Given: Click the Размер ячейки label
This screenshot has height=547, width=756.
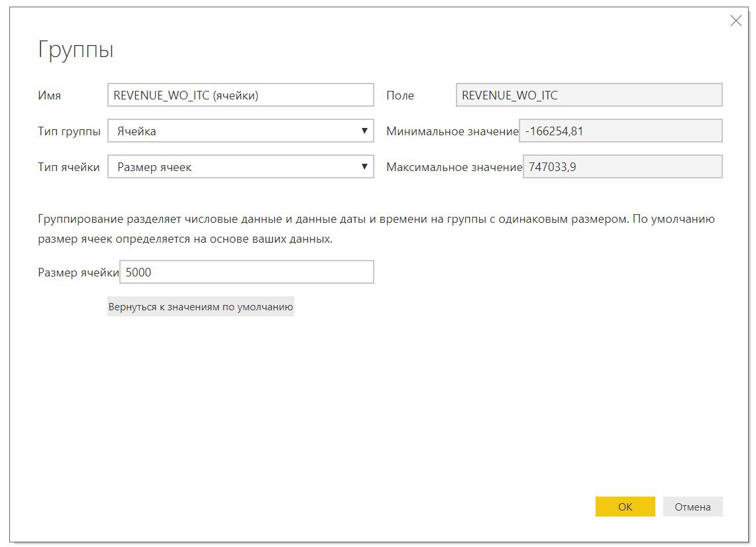Looking at the screenshot, I should click(x=78, y=272).
